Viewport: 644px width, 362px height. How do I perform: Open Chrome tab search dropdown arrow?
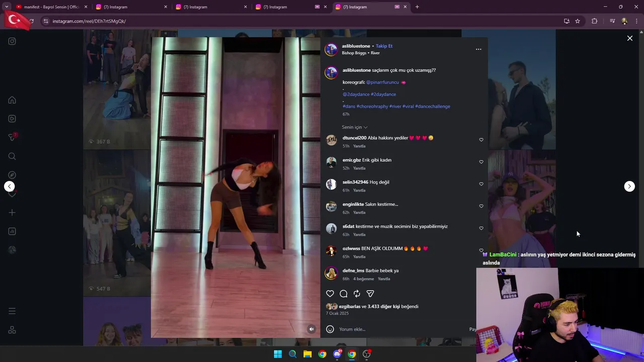tap(7, 7)
